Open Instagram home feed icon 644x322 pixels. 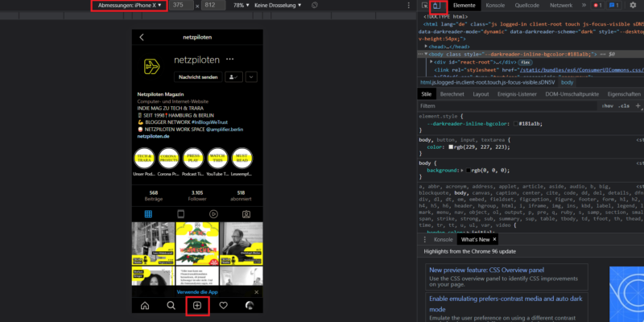[145, 306]
